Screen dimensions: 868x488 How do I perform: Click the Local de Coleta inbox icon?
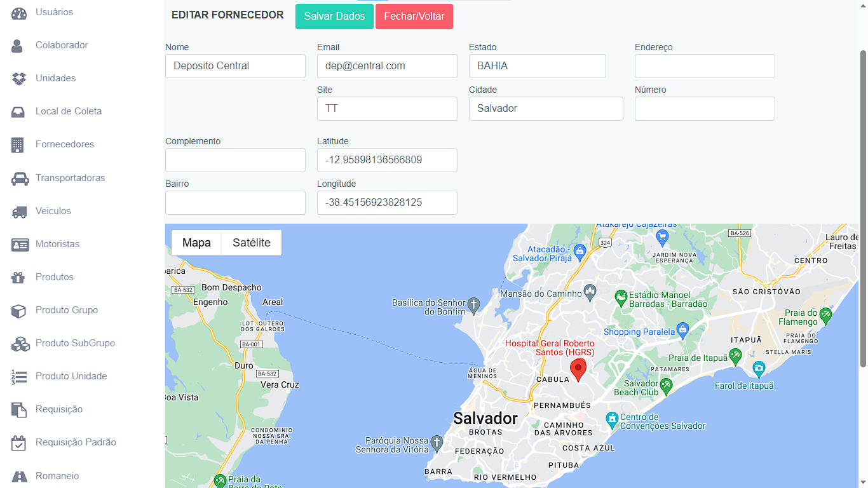point(18,112)
